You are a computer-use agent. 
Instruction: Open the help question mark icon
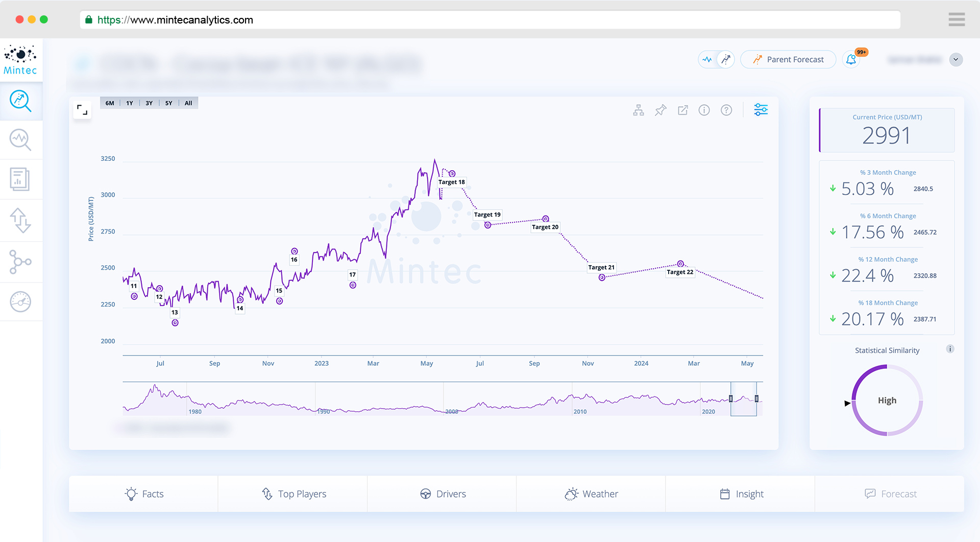pos(726,109)
